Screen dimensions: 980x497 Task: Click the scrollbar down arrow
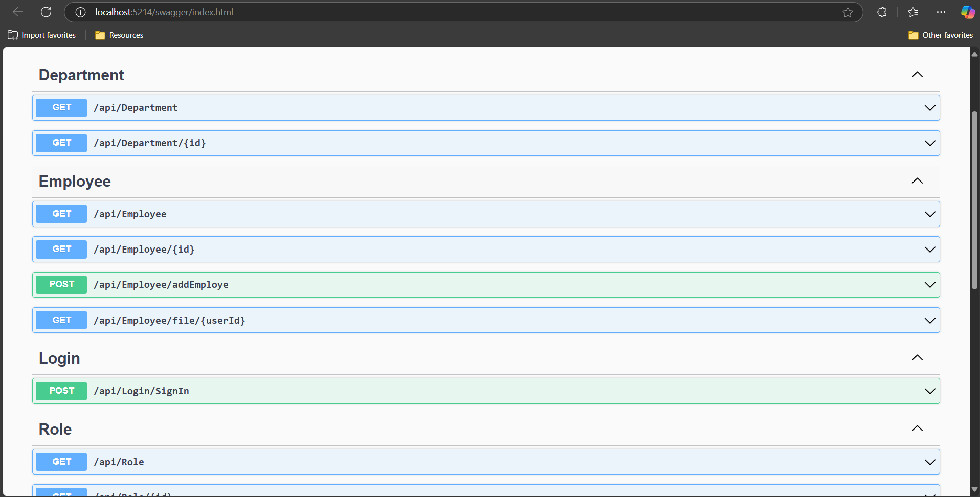coord(974,489)
